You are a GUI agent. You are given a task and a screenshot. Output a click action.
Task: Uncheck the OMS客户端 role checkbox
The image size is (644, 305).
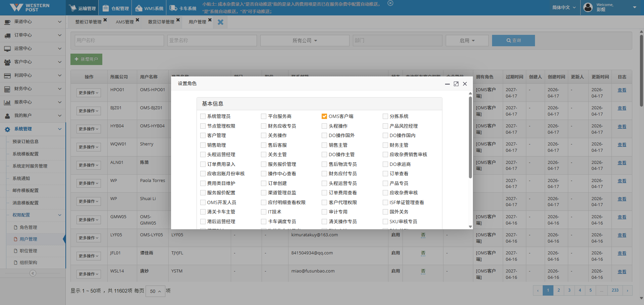(324, 116)
